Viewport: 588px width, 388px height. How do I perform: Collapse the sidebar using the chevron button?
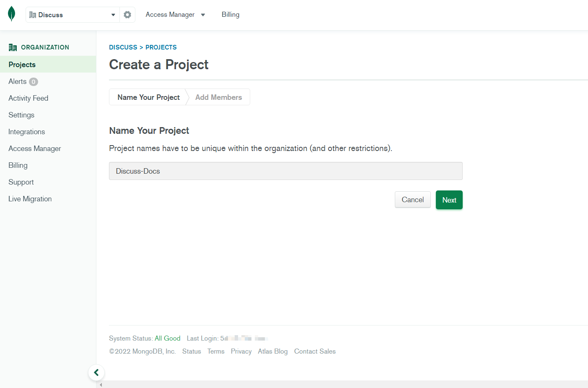[96, 372]
